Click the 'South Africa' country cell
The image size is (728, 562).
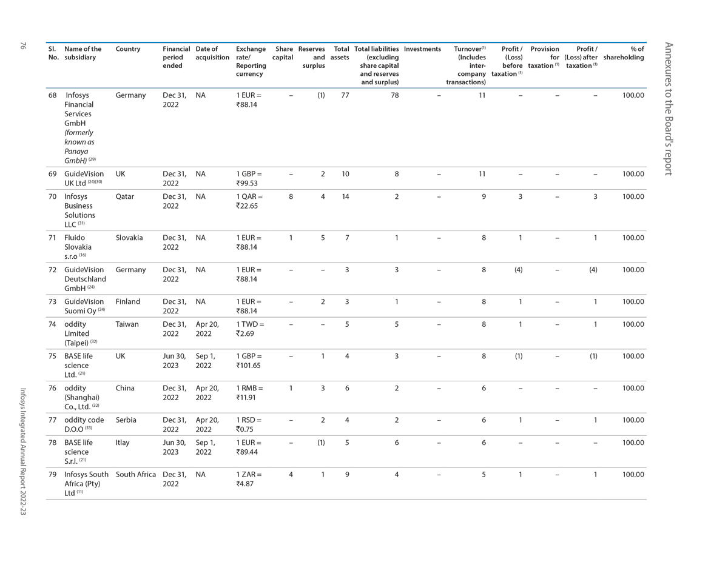click(136, 475)
